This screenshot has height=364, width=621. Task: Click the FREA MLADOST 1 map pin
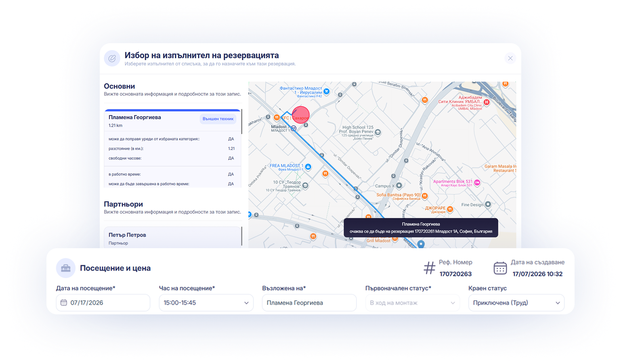(x=308, y=167)
